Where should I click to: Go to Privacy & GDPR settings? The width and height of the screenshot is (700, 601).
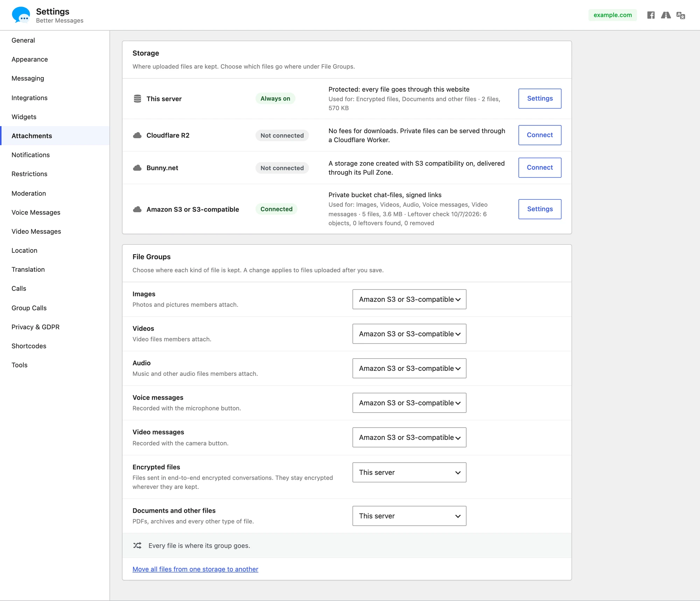55,327
